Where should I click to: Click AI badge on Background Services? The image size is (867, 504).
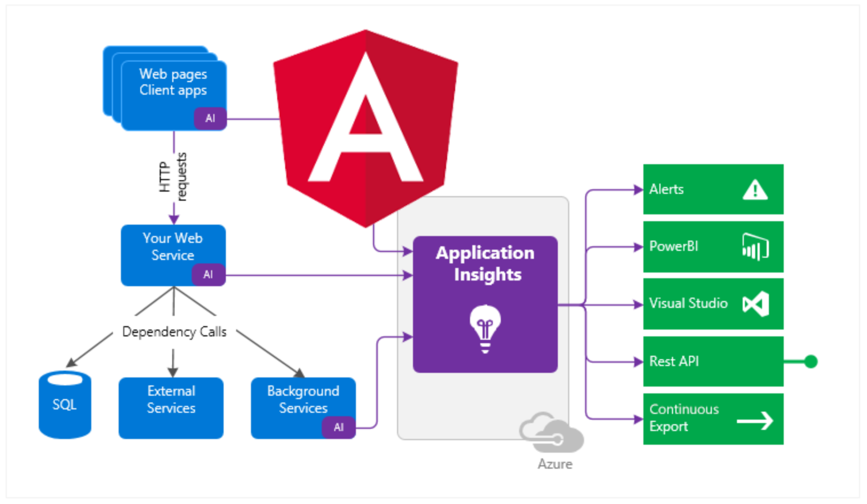click(339, 428)
